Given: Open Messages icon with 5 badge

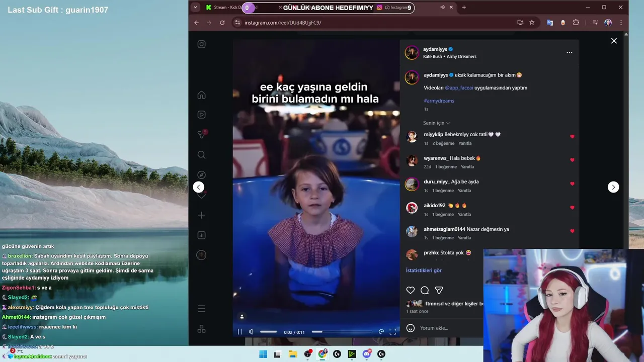Looking at the screenshot, I should tap(201, 134).
